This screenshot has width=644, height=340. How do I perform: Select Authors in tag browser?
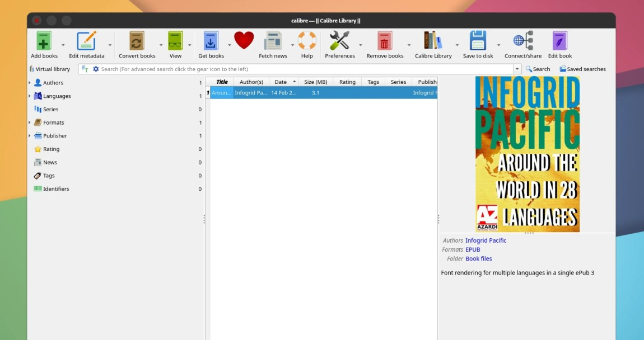pyautogui.click(x=53, y=83)
